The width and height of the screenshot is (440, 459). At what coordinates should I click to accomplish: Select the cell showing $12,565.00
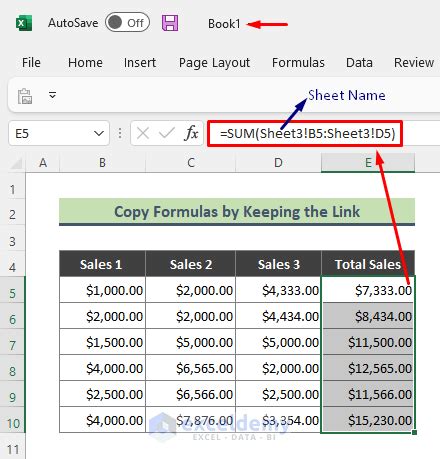pyautogui.click(x=368, y=368)
